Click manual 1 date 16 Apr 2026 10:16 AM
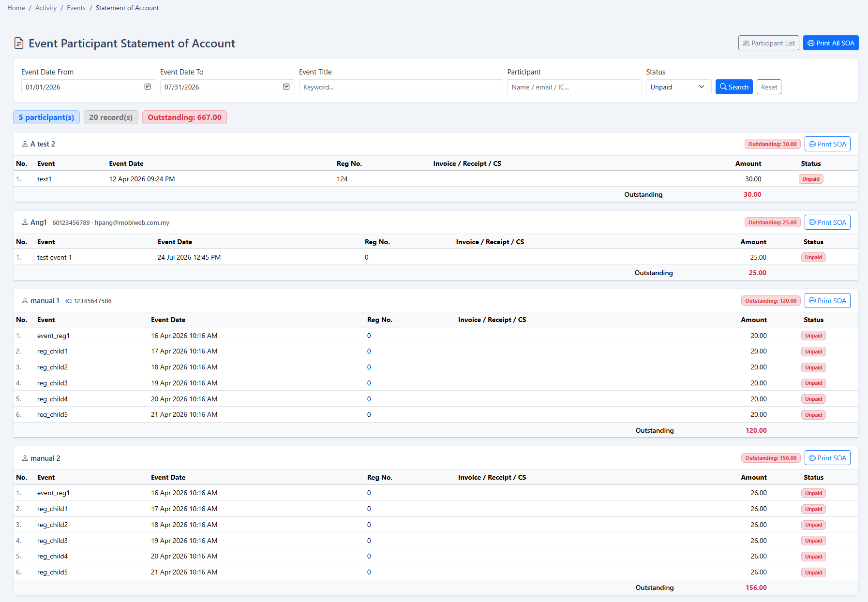Viewport: 868px width, 602px height. (x=184, y=336)
